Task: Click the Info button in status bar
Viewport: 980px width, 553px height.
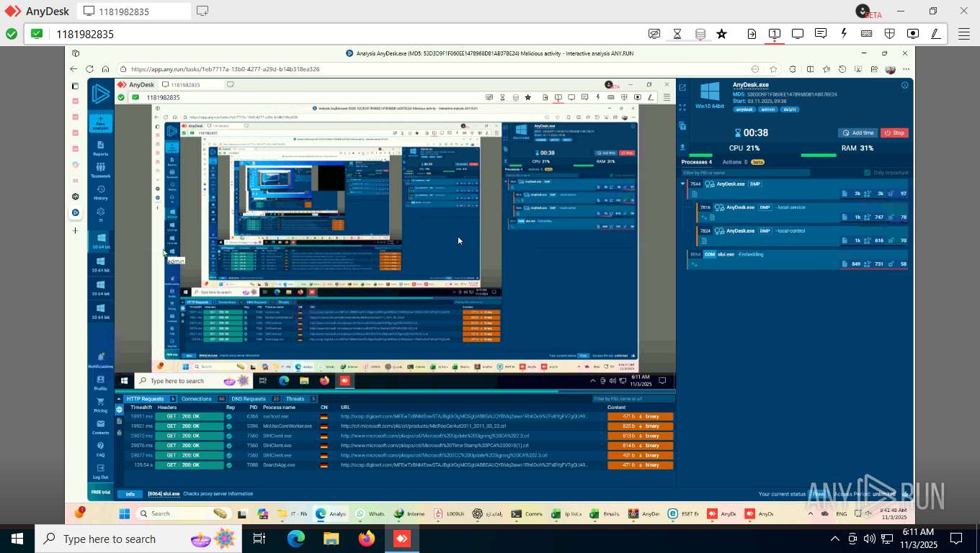Action: click(x=130, y=494)
